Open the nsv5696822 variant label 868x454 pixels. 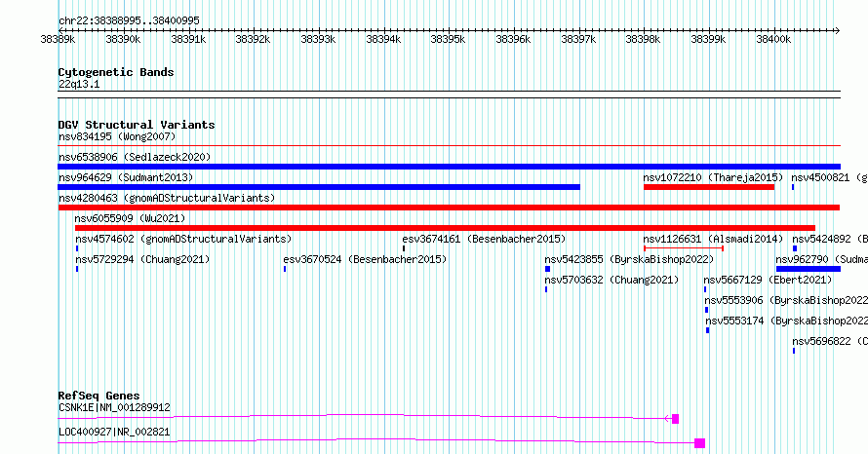tap(830, 341)
